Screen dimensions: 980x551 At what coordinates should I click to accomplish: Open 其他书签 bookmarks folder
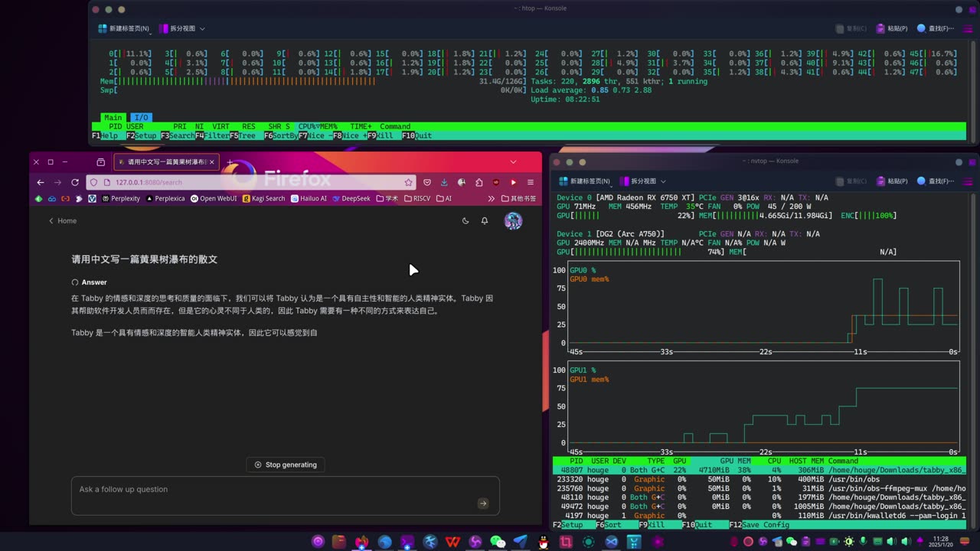coord(519,198)
